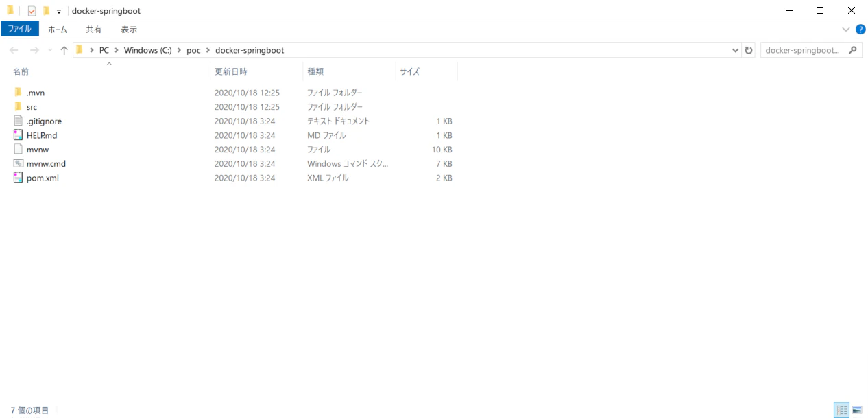Sort by サイズ column header
This screenshot has height=418, width=868.
tap(426, 71)
